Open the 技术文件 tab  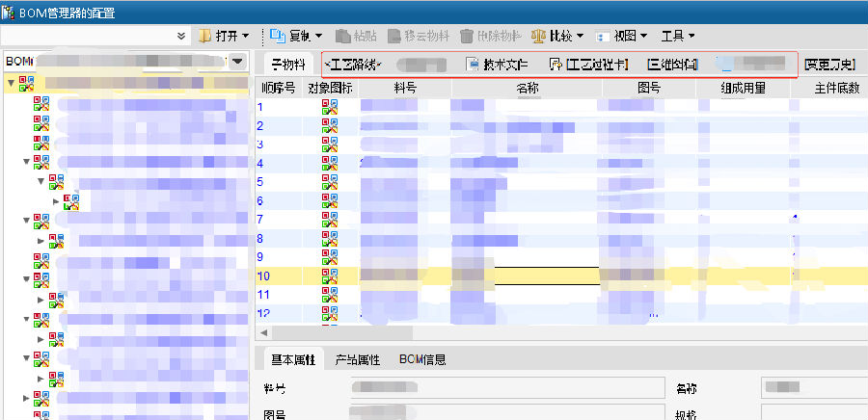click(x=497, y=65)
